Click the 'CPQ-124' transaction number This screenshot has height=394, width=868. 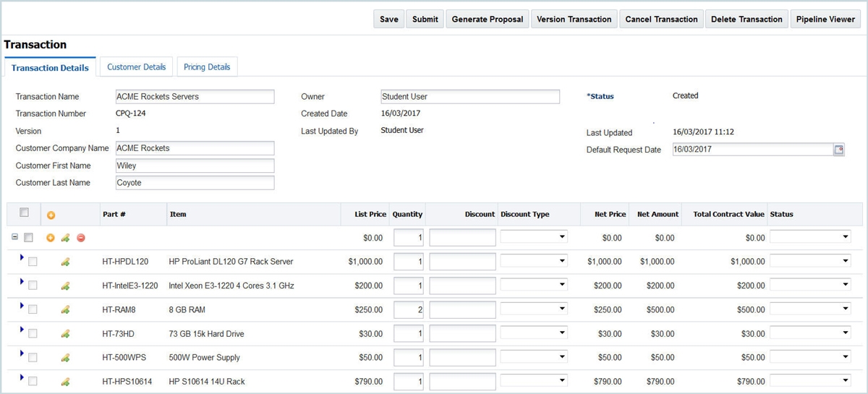tap(132, 114)
